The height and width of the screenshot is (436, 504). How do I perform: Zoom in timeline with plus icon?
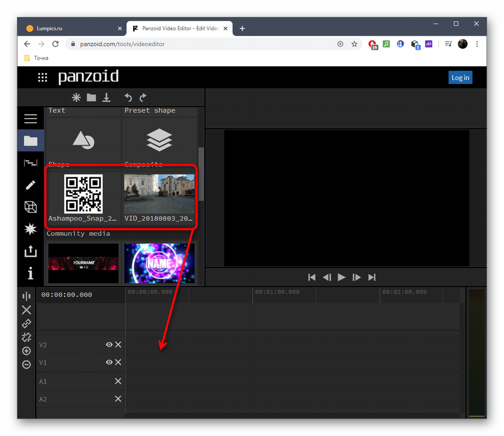27,351
